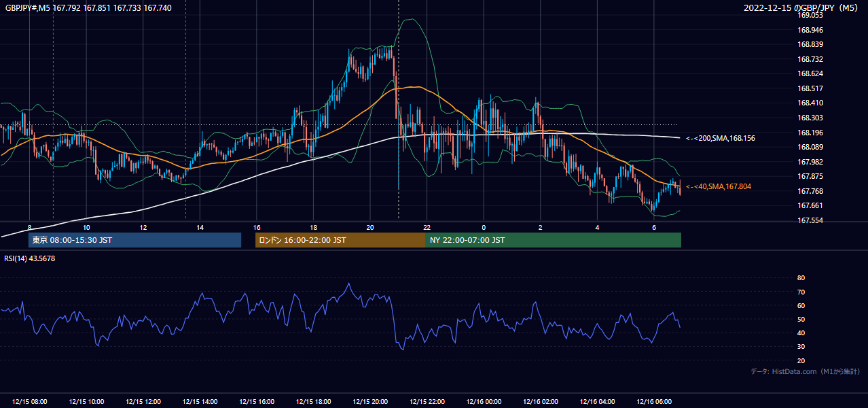Click hour label 0 on price chart axis
Screen dimensions: 868x408
coord(484,227)
